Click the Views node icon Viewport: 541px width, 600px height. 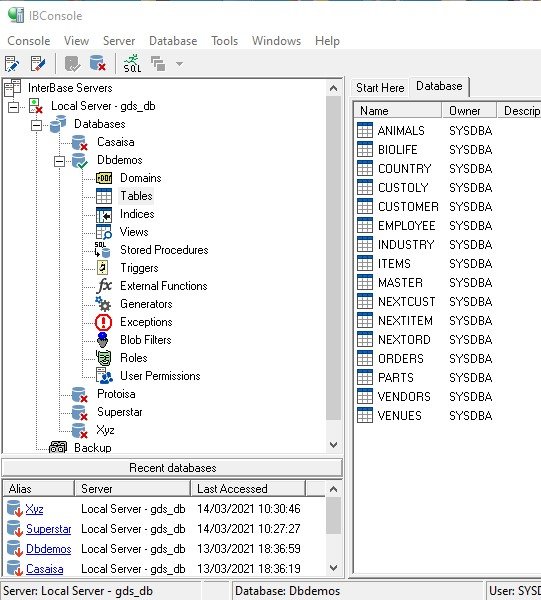point(104,232)
